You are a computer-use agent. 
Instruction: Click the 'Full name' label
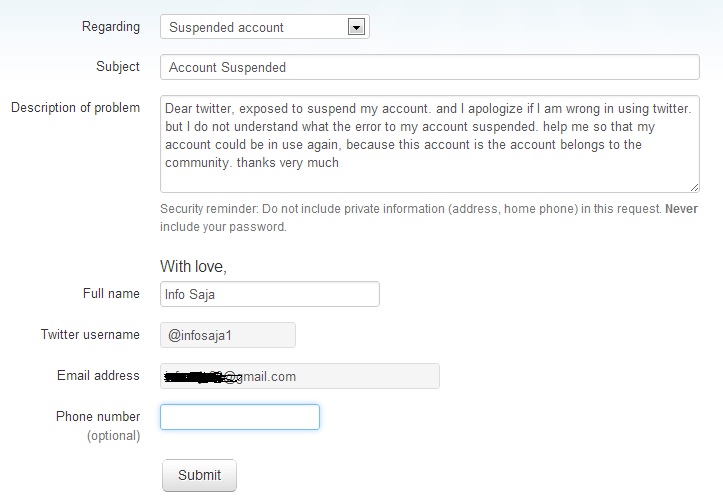tap(111, 294)
